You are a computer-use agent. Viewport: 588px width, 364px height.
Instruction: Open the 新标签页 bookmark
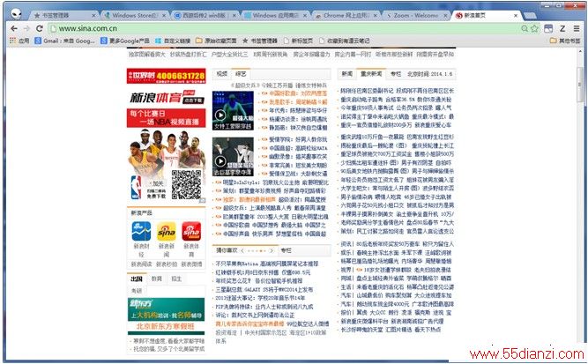point(298,41)
